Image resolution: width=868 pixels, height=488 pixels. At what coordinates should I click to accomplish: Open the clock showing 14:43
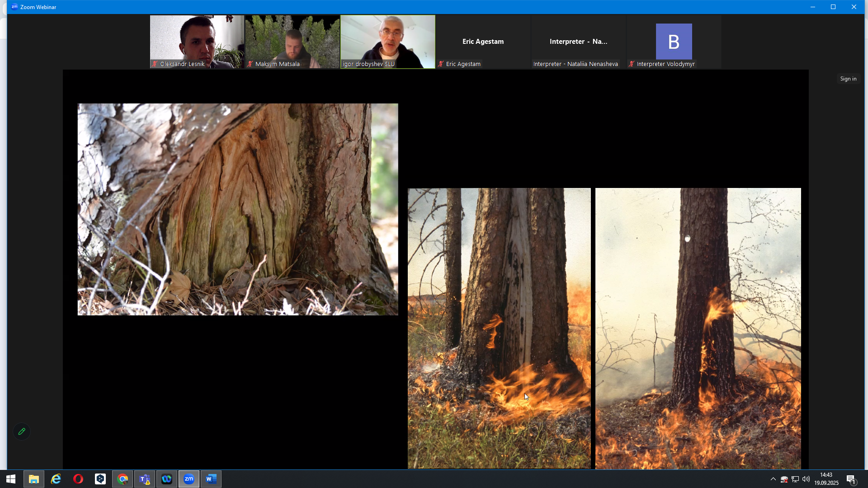(826, 479)
